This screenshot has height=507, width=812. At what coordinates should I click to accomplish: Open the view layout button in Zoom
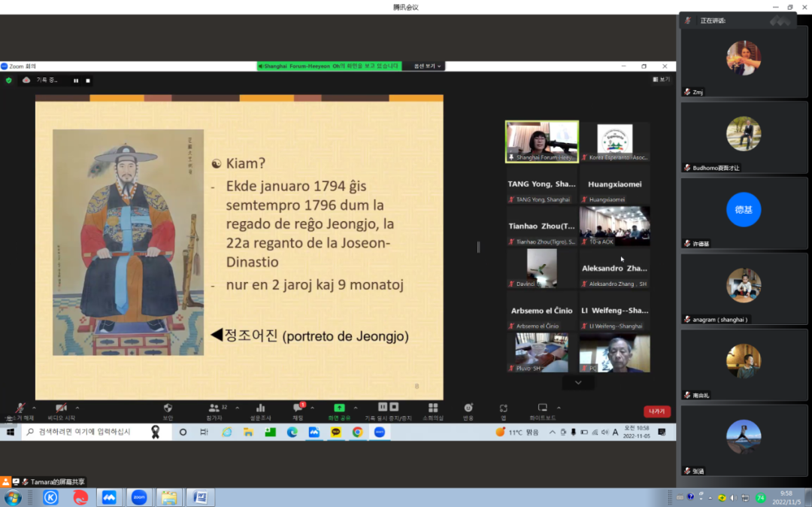tap(662, 79)
